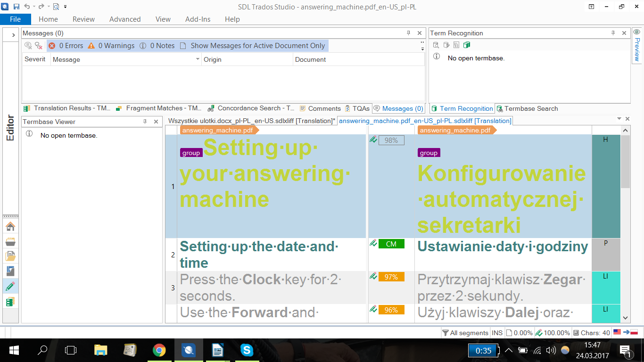The height and width of the screenshot is (362, 644).
Task: Open the Review ribbon tab
Action: 83,19
